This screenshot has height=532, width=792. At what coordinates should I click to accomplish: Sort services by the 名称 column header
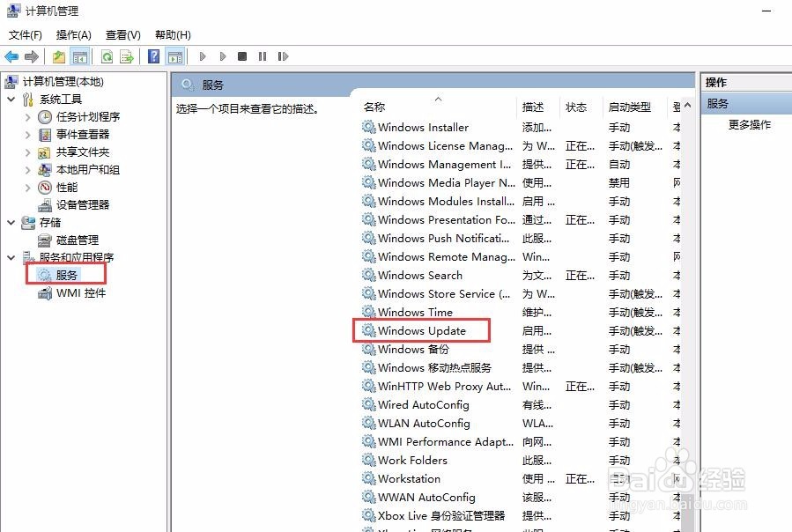point(374,107)
